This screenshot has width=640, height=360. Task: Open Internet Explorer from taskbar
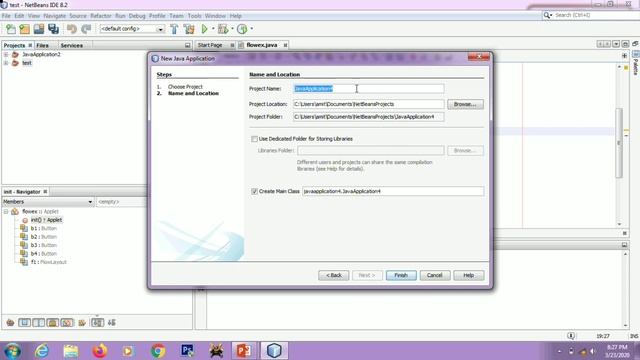[x=42, y=351]
